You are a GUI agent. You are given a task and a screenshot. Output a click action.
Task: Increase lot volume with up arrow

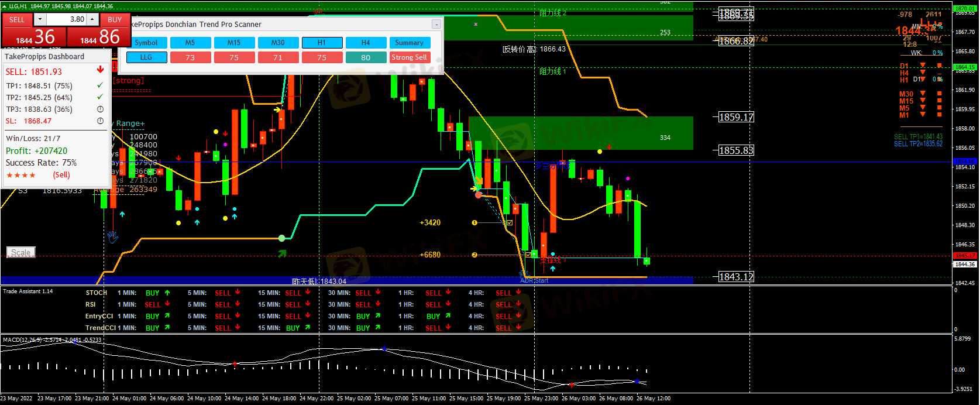coord(92,19)
